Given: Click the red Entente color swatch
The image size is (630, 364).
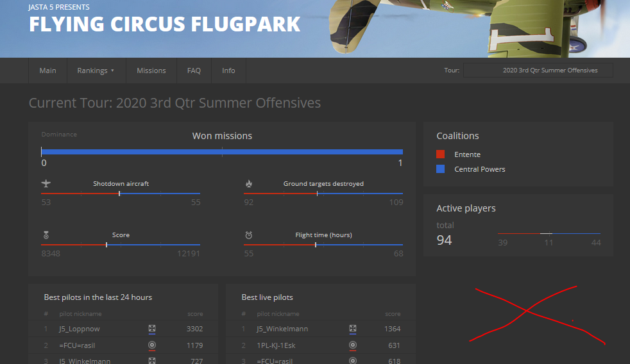Looking at the screenshot, I should 440,154.
